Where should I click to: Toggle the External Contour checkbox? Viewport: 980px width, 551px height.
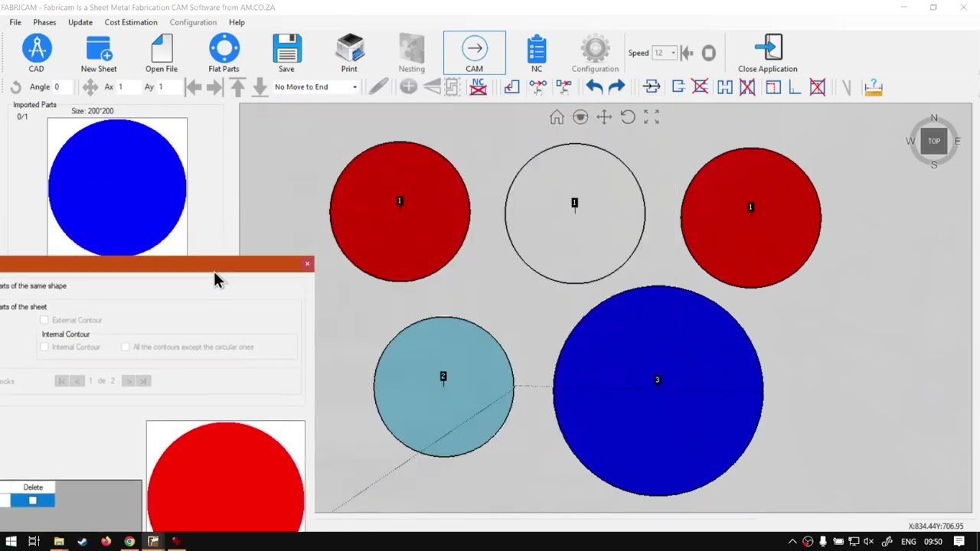[44, 320]
